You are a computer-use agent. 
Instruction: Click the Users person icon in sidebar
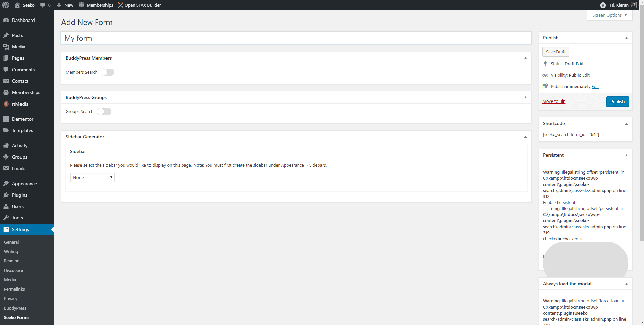6,206
